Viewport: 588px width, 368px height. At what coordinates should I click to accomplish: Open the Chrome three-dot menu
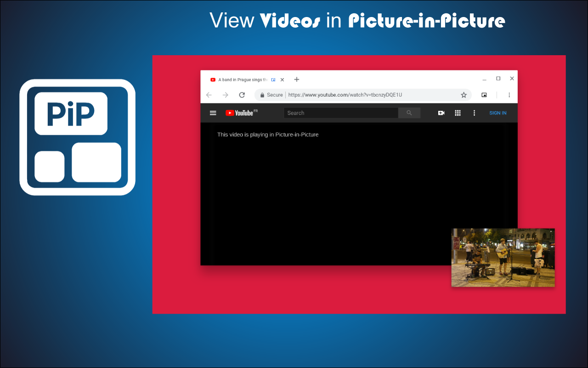[x=509, y=94]
